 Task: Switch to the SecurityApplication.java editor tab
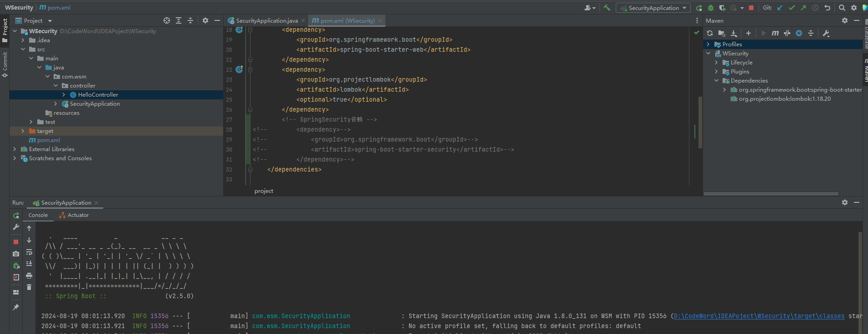point(266,20)
